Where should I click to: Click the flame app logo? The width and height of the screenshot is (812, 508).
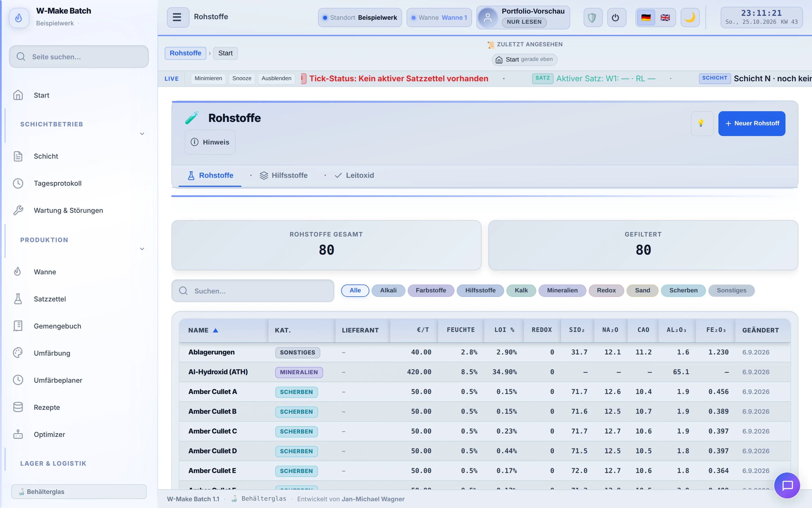point(19,17)
